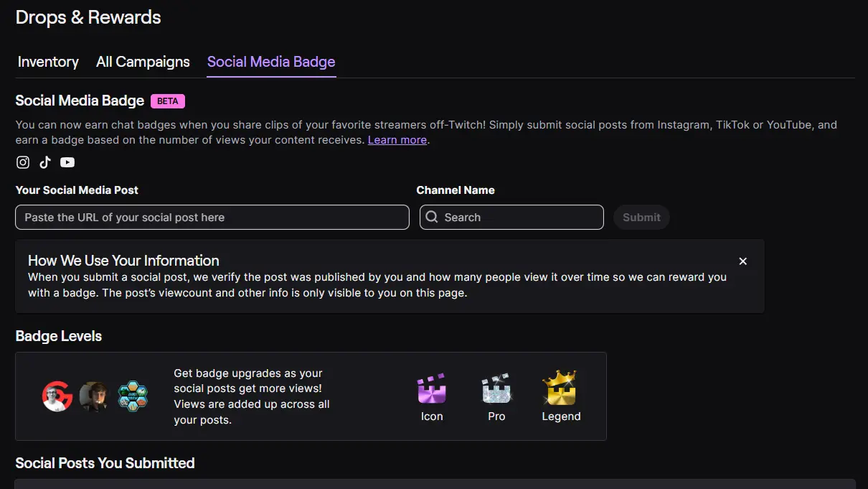Click the YouTube icon

pos(67,162)
